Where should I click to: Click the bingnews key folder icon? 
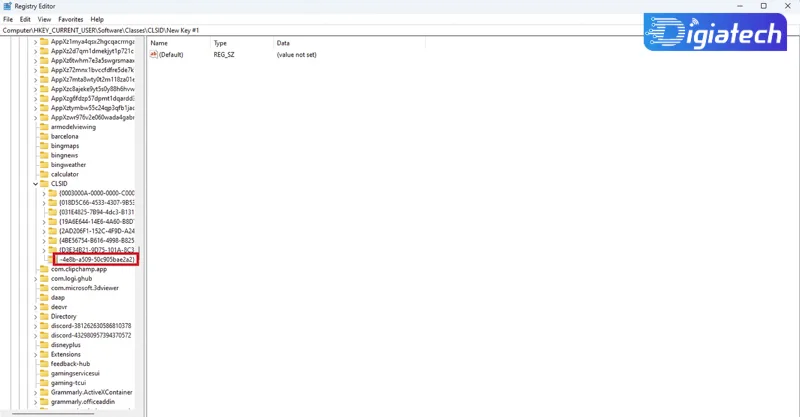[44, 155]
